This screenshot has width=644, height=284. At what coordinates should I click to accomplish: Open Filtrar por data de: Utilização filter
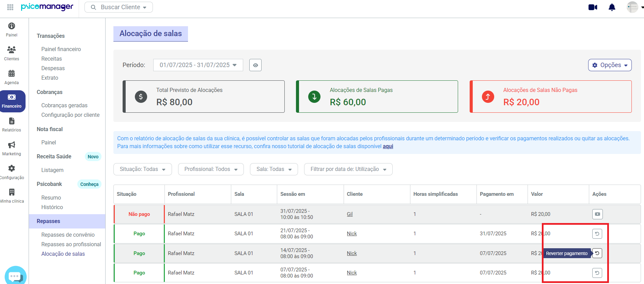[x=348, y=169]
